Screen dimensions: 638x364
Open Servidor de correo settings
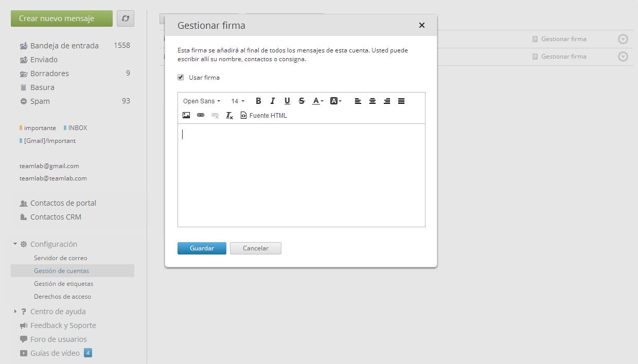pyautogui.click(x=61, y=258)
